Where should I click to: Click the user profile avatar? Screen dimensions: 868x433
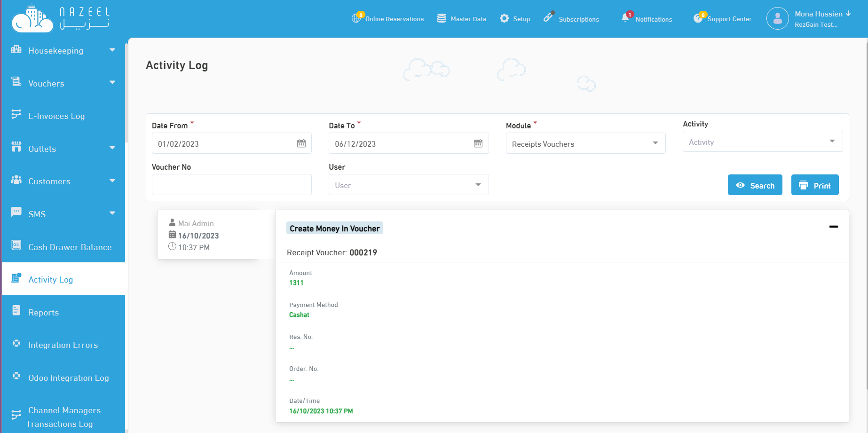click(x=777, y=19)
